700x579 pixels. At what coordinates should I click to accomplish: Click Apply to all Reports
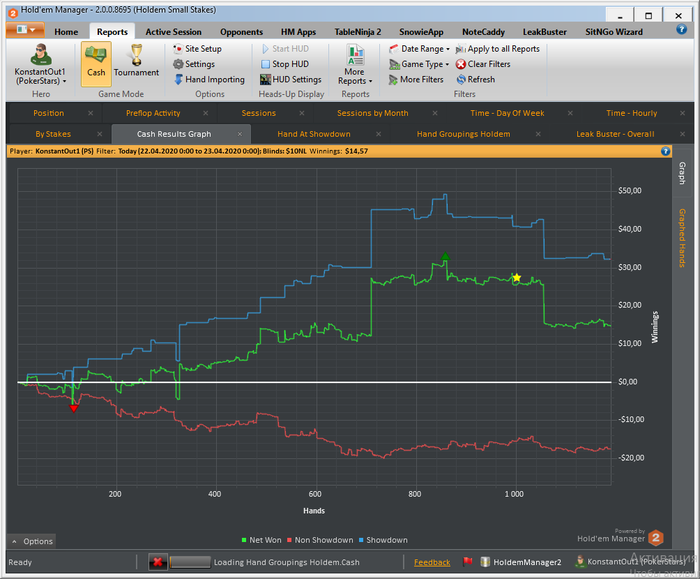click(497, 49)
